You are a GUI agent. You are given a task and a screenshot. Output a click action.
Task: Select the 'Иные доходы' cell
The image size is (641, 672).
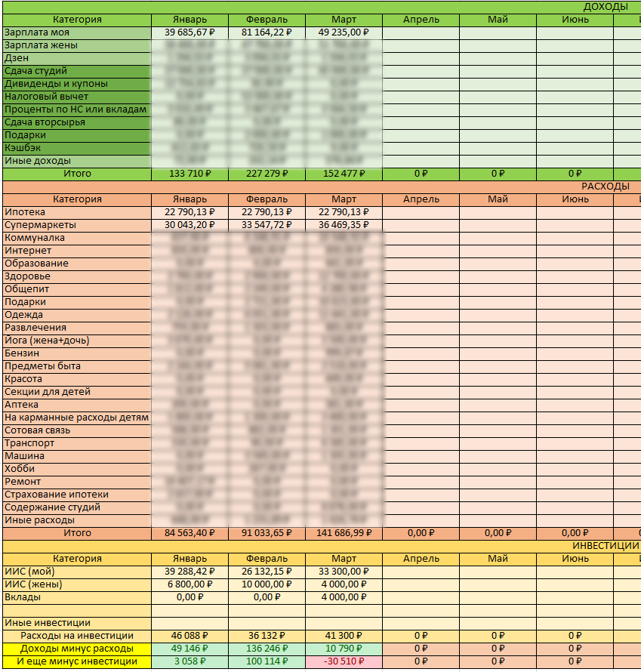[77, 161]
